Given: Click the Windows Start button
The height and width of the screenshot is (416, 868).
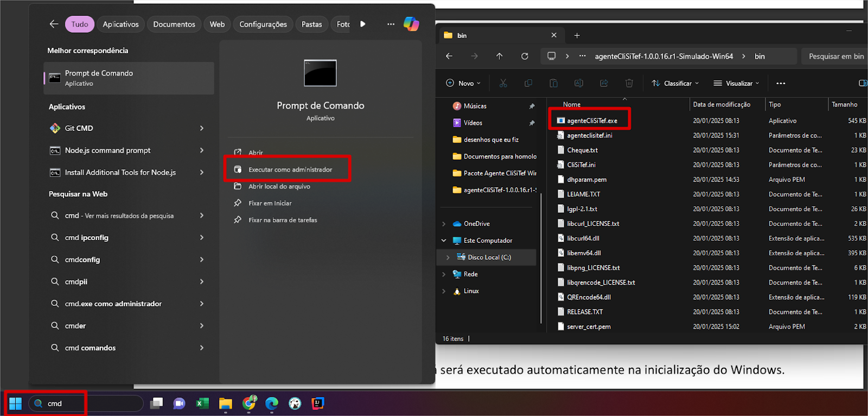Looking at the screenshot, I should (x=15, y=404).
